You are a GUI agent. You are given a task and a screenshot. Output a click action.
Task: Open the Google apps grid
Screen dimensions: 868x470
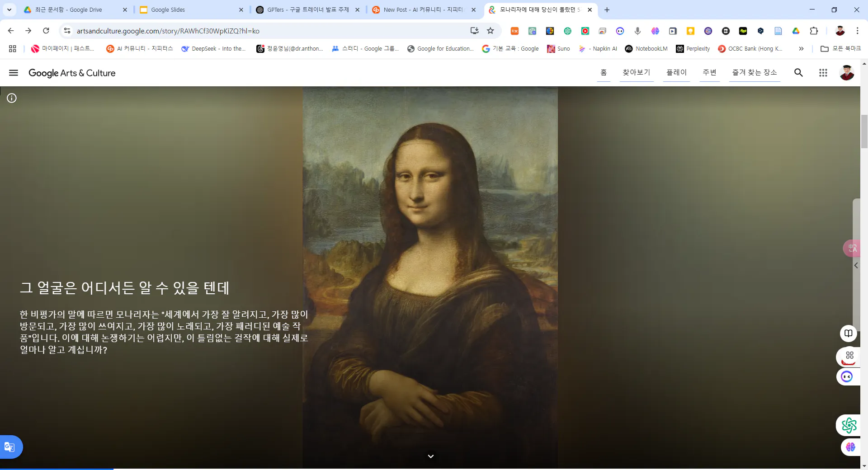[823, 73]
